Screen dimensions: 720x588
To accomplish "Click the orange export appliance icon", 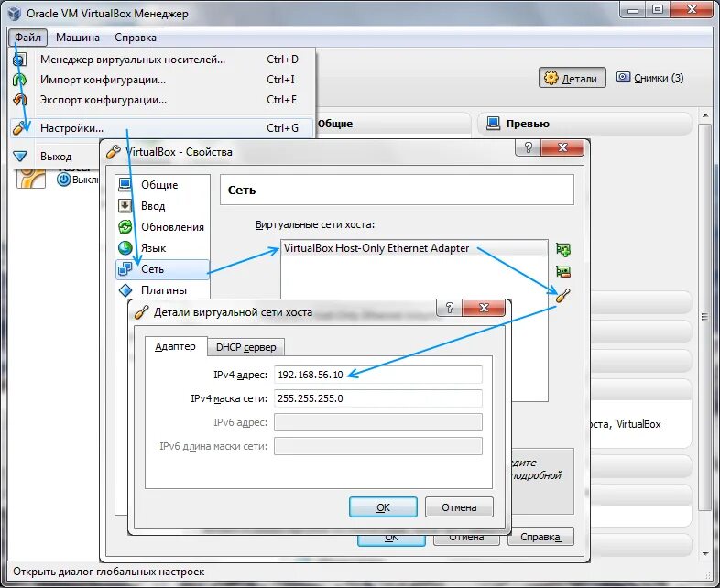I will [20, 100].
